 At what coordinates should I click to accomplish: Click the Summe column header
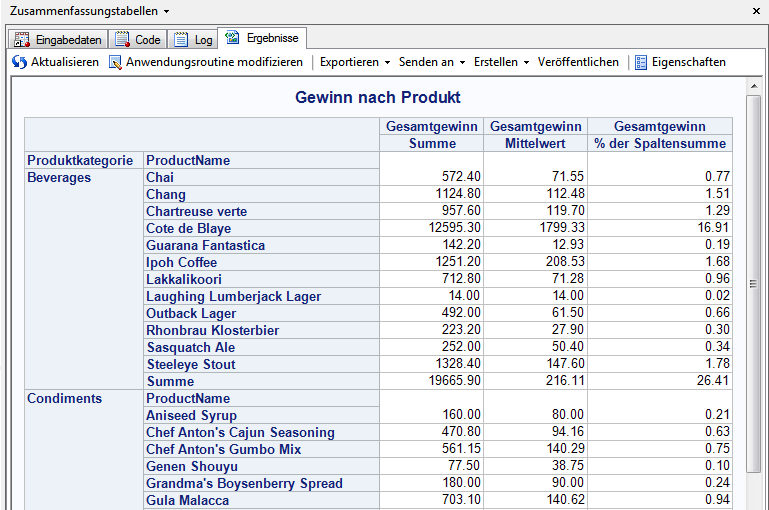pyautogui.click(x=432, y=143)
